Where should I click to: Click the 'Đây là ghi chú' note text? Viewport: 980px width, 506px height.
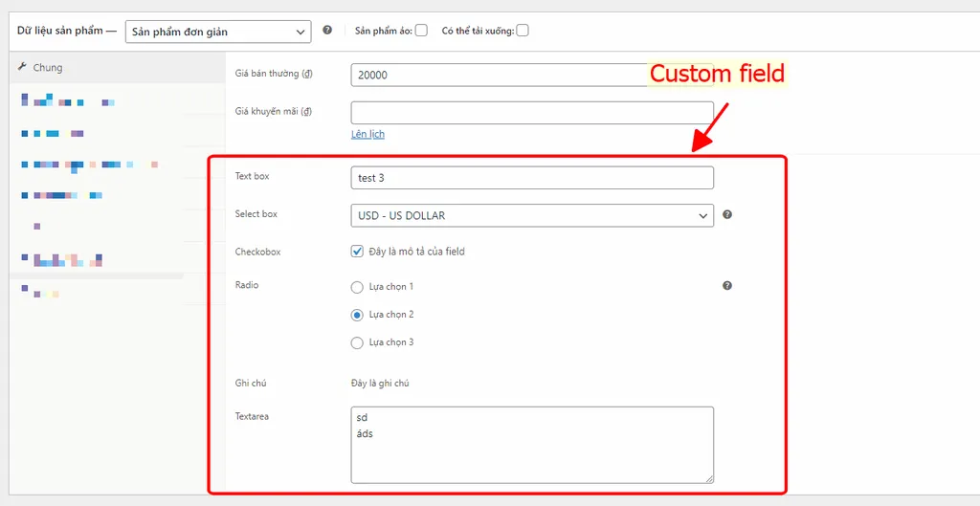click(x=380, y=383)
